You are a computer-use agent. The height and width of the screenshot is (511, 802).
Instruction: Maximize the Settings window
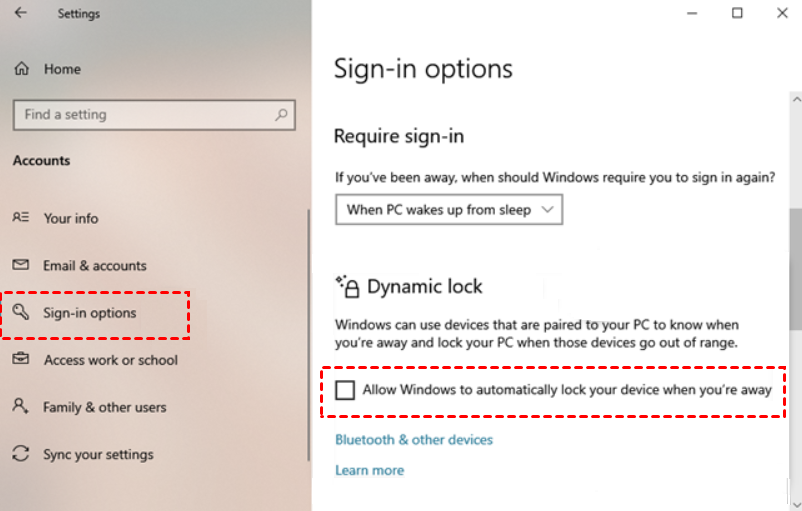tap(737, 13)
